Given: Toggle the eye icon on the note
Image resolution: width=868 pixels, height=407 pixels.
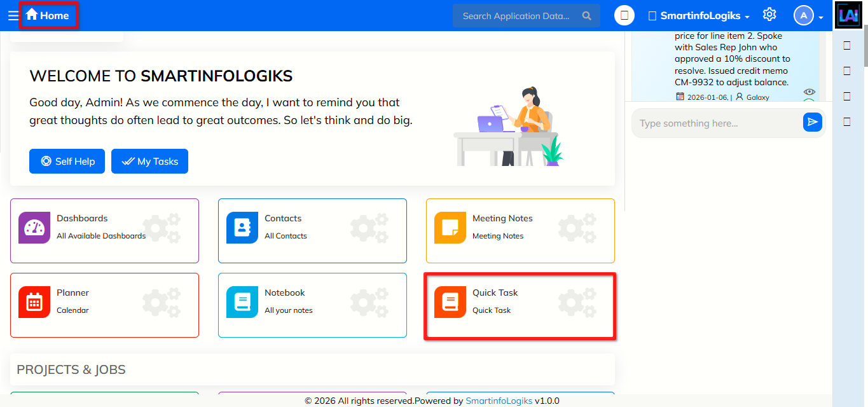Looking at the screenshot, I should [x=809, y=92].
